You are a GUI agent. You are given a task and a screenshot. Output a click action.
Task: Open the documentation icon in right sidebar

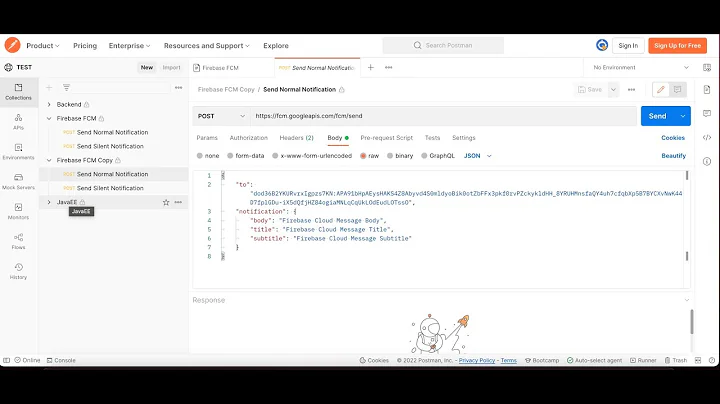coord(707,90)
